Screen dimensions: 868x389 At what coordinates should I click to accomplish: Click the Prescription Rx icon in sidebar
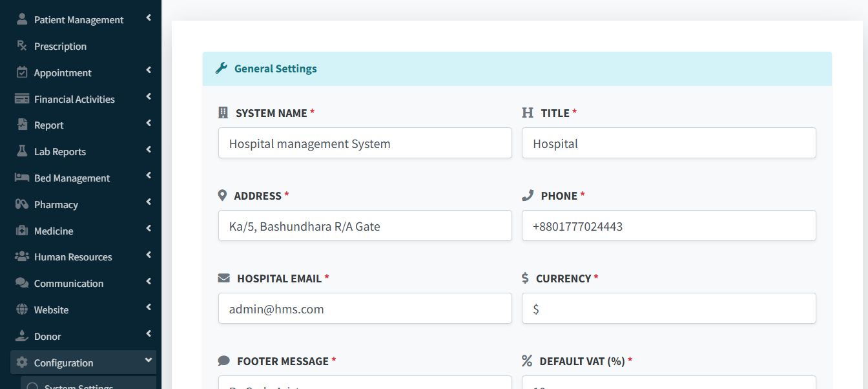(x=22, y=46)
